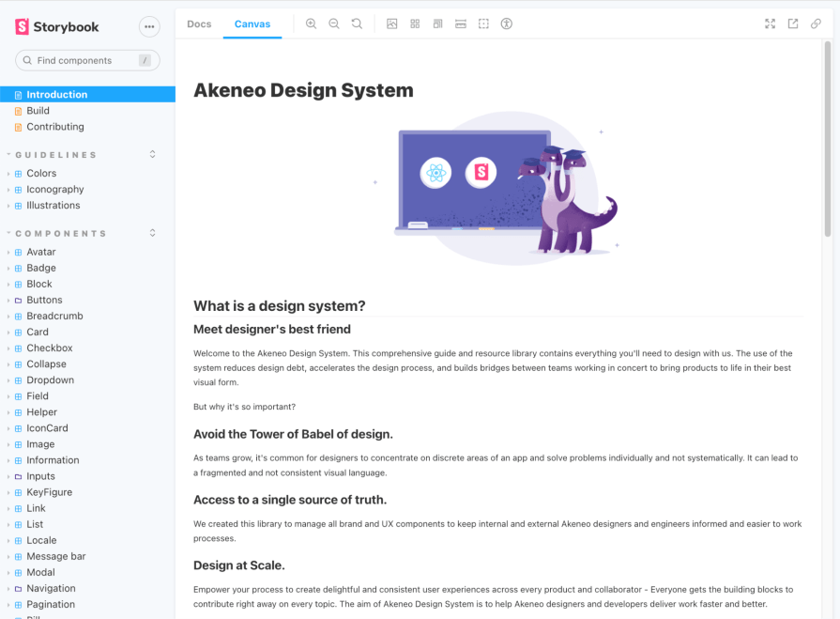
Task: Open story in new browser tab
Action: coord(793,23)
